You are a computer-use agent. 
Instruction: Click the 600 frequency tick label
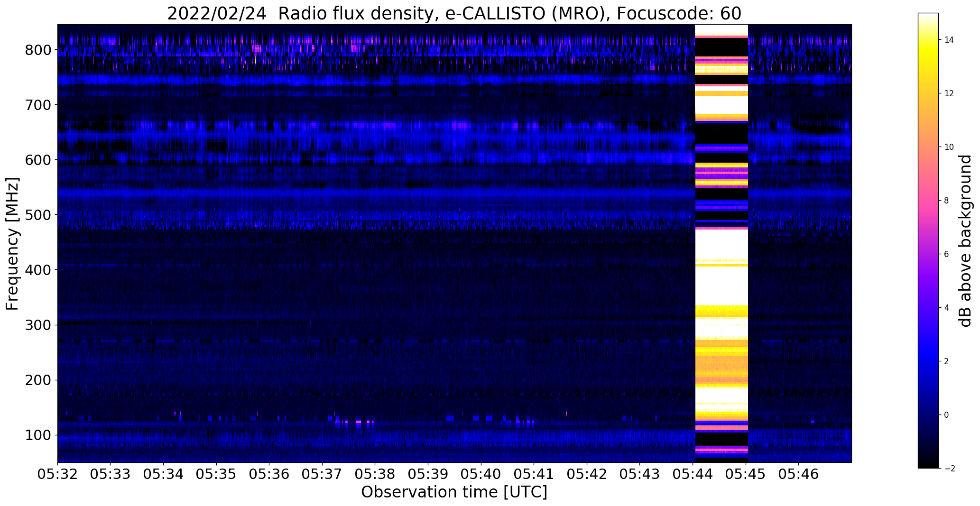[39, 160]
